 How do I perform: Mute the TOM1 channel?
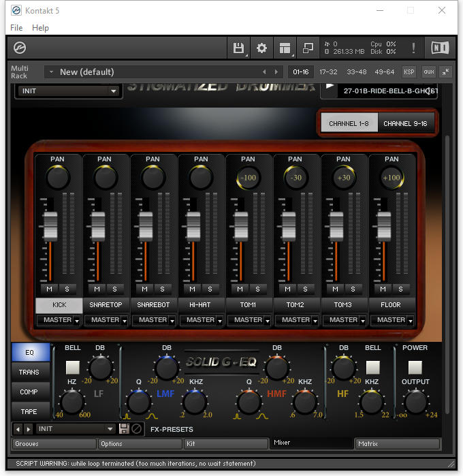tap(240, 289)
